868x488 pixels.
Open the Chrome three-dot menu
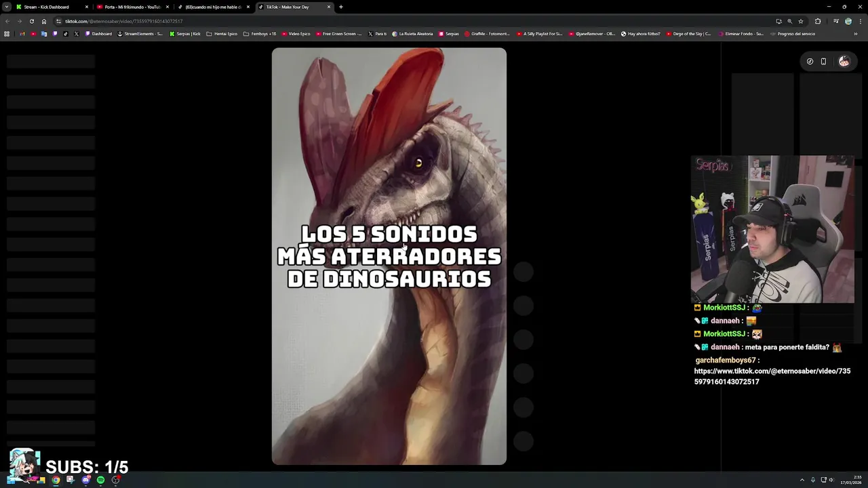861,21
